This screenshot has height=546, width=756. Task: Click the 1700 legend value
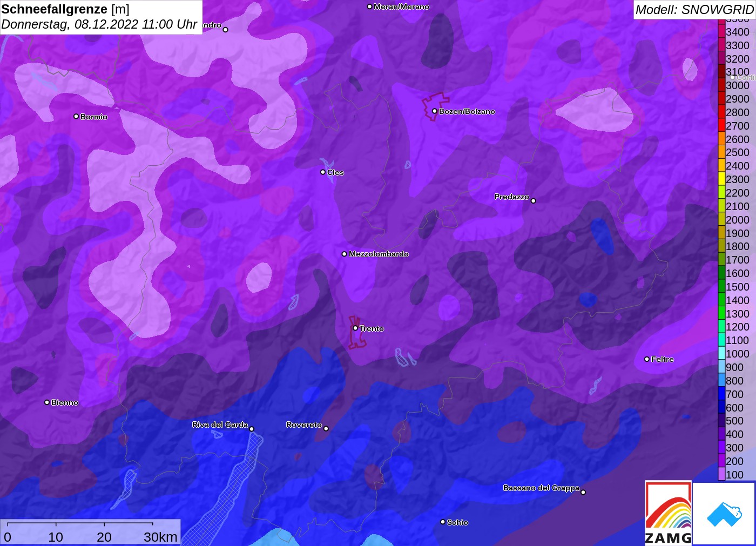(x=738, y=260)
